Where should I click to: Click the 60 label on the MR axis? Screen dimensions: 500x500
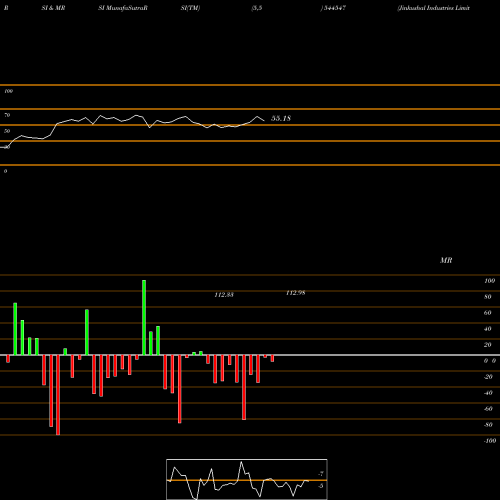point(488,313)
